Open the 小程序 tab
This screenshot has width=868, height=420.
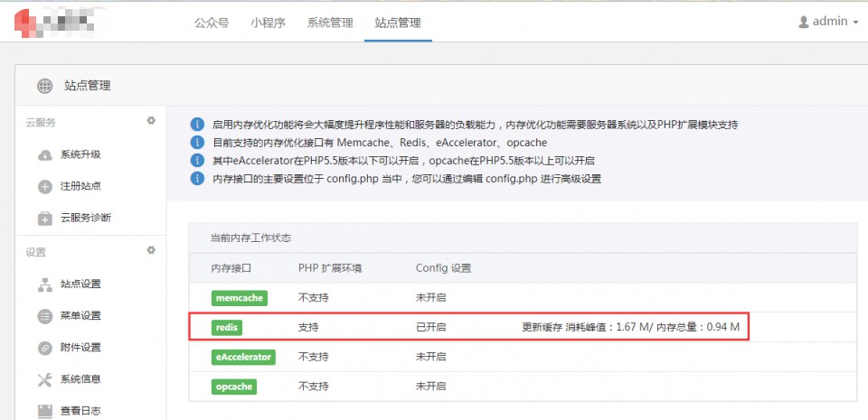268,23
